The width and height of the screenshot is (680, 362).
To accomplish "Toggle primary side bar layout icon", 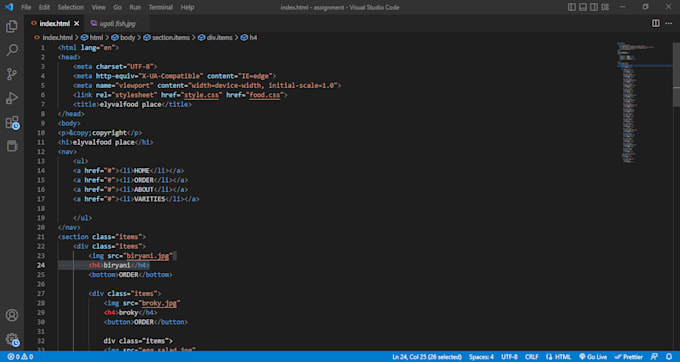I will click(572, 7).
